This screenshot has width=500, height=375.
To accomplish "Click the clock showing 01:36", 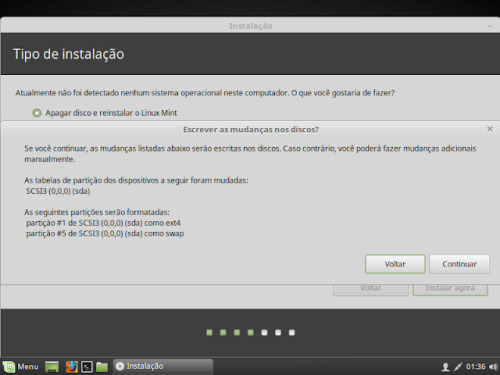I will [x=476, y=367].
